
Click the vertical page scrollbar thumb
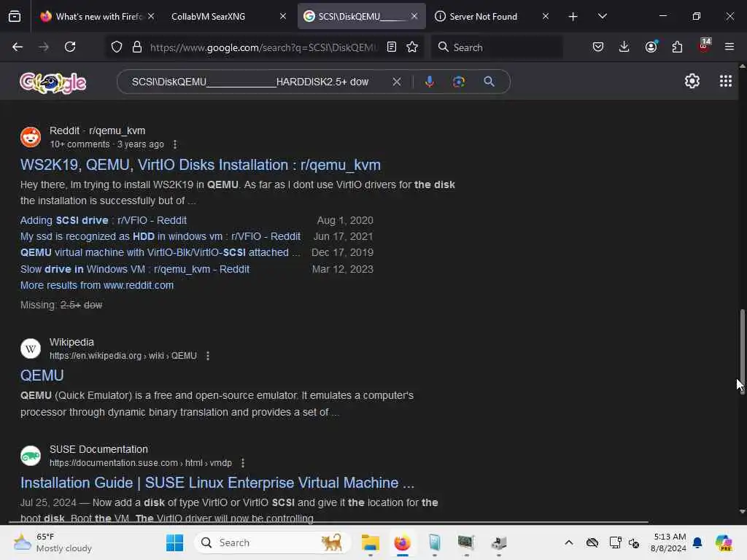[x=742, y=352]
